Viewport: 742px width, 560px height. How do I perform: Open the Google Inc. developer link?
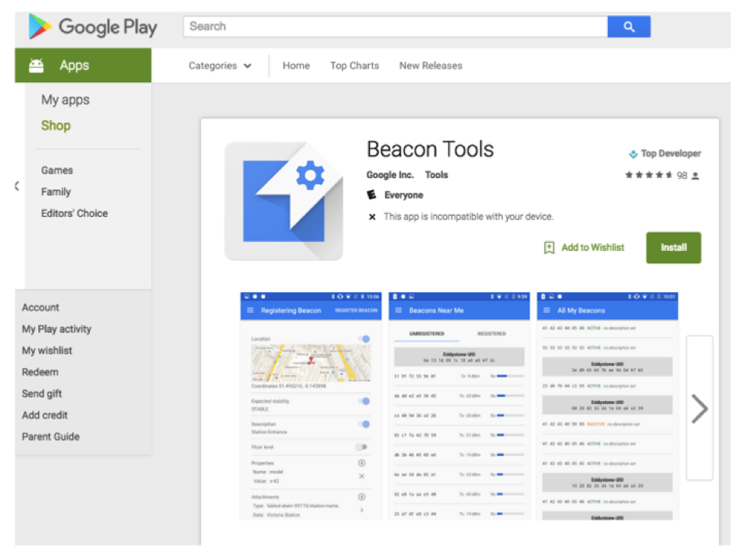pyautogui.click(x=390, y=175)
